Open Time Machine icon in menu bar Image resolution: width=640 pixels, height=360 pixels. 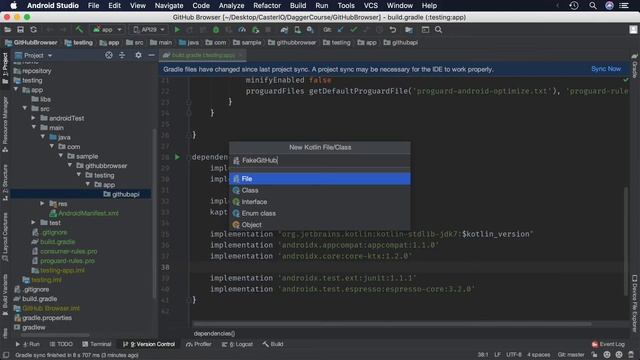click(574, 6)
